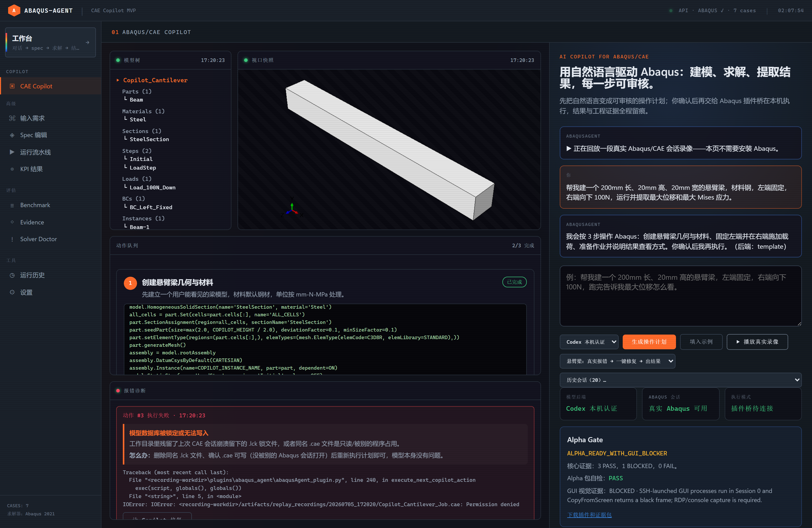Click the 填入示例 button
The image size is (812, 528).
[x=701, y=342]
